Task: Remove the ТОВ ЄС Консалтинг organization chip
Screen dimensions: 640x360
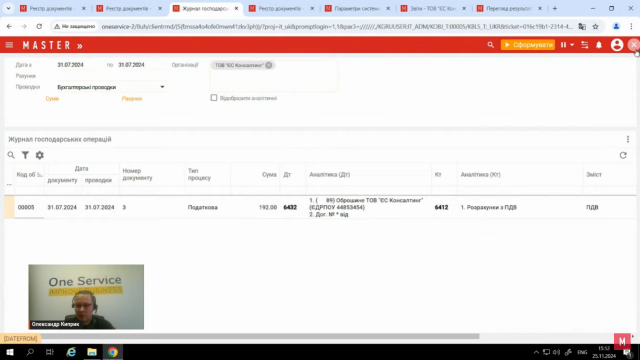Action: point(269,65)
